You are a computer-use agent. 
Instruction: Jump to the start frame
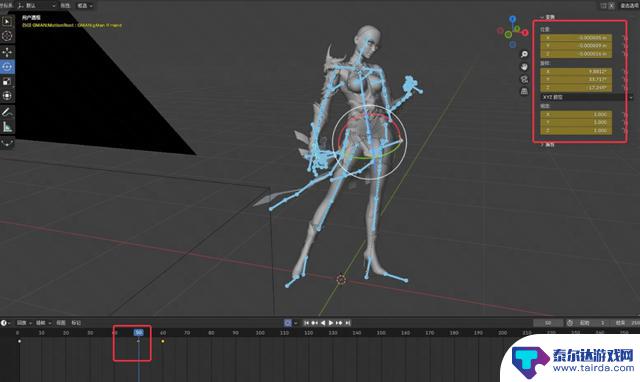coord(306,323)
